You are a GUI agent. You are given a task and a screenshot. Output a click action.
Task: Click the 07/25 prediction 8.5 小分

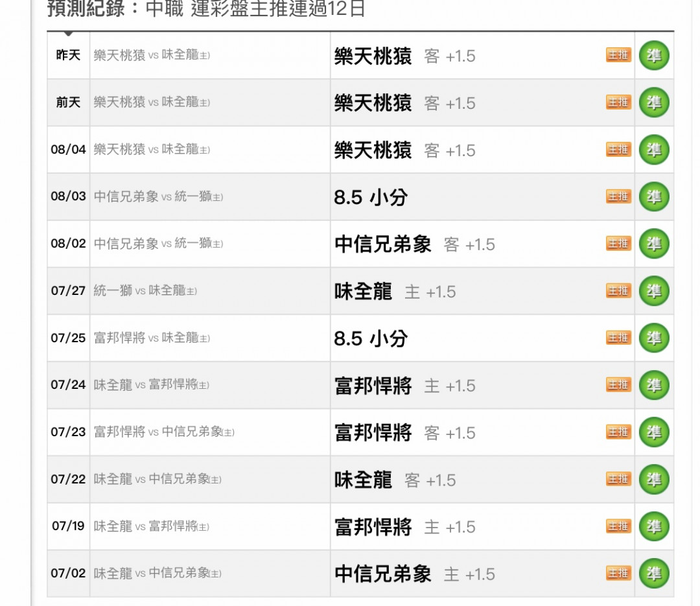(x=371, y=339)
